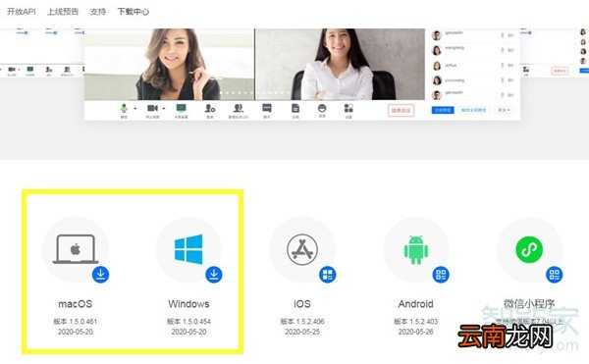
Task: Select the left video of woman in black
Action: point(170,64)
